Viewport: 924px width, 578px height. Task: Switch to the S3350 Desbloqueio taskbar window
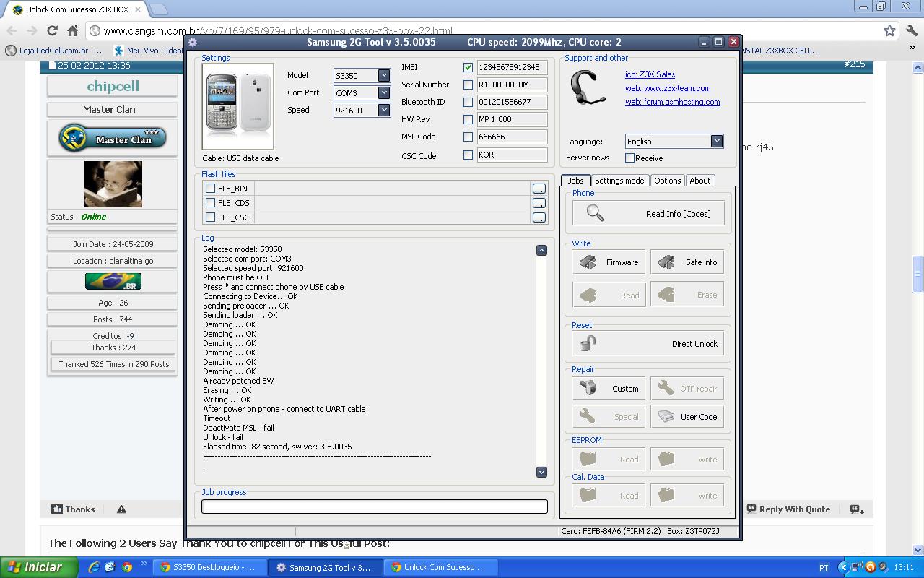pyautogui.click(x=209, y=567)
